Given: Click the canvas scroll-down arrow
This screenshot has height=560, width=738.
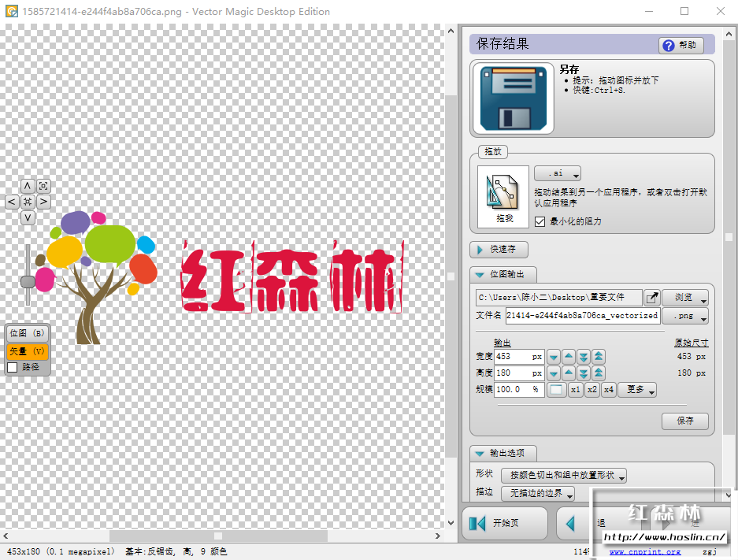Looking at the screenshot, I should (x=451, y=522).
